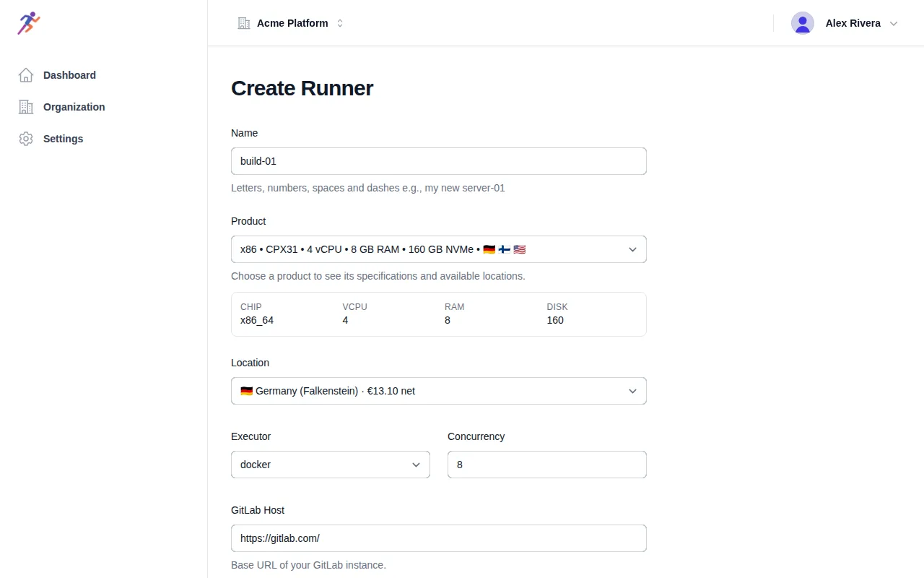
Task: Expand the Alex Rivera user menu
Action: click(845, 23)
